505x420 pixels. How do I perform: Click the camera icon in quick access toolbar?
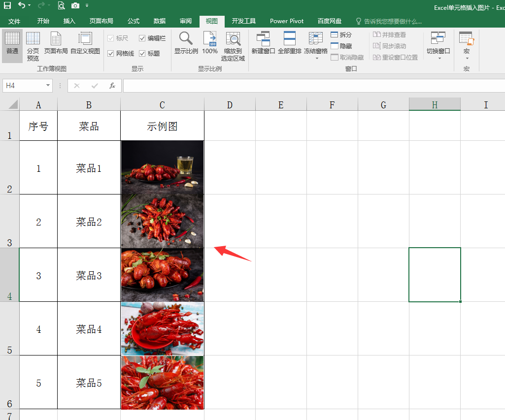[75, 5]
